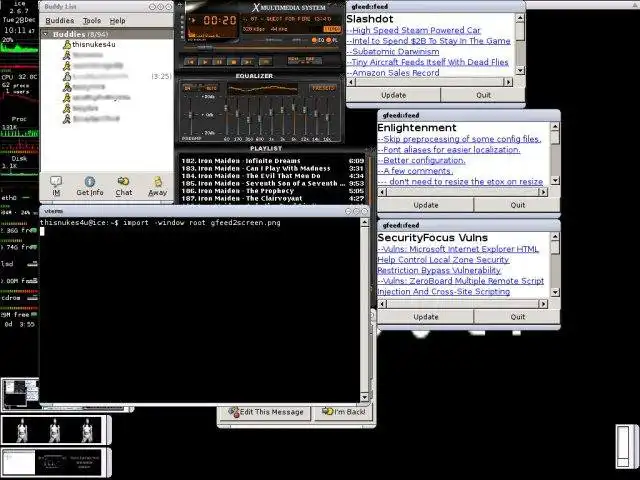Open the Help menu in Buddy List

118,20
